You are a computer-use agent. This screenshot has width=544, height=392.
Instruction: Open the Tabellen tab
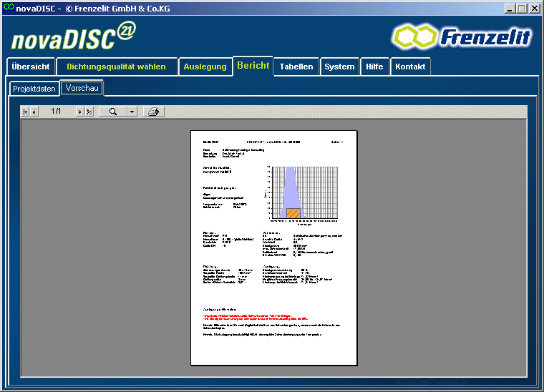coord(296,67)
